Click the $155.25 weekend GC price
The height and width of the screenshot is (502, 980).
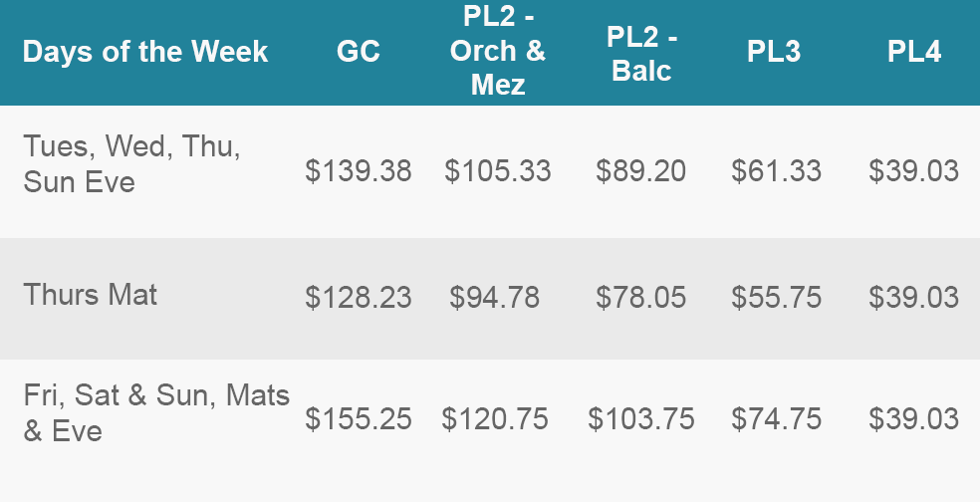pos(359,419)
